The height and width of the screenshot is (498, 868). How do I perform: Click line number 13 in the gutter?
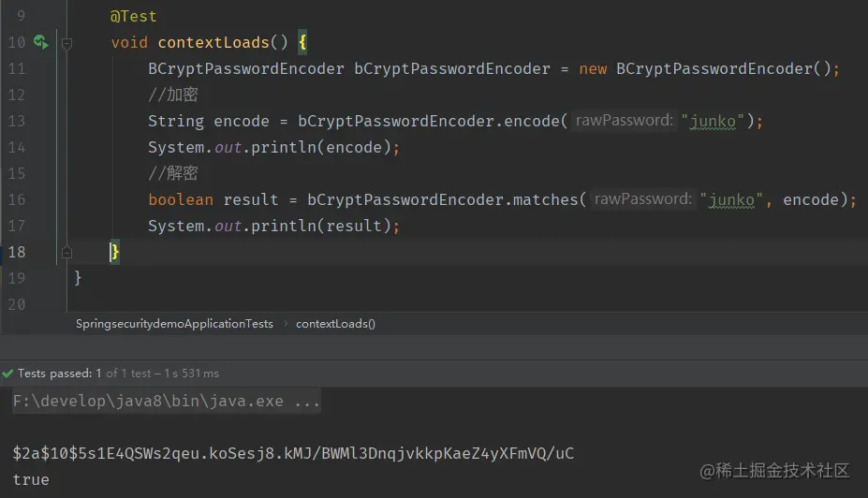point(17,121)
